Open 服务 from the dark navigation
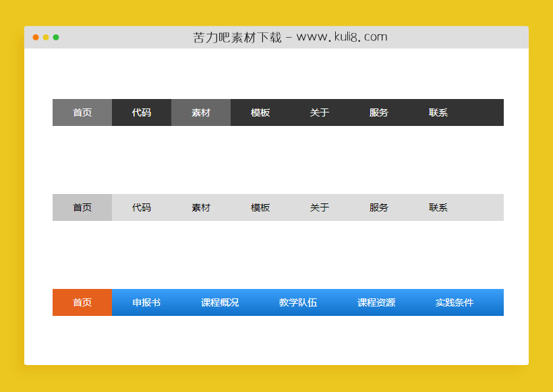Screen dimensions: 553x392 point(378,112)
